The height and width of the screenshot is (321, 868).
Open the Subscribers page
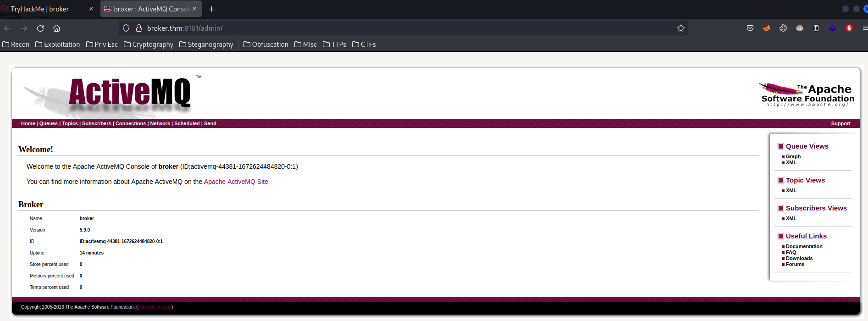coord(96,123)
